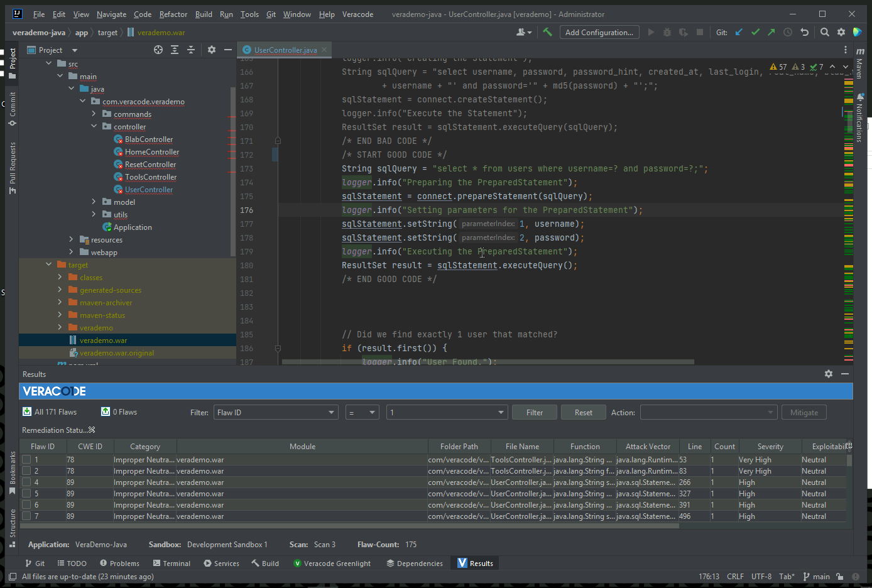872x588 pixels.
Task: Open the Veracode Greenlight tab
Action: pos(332,563)
